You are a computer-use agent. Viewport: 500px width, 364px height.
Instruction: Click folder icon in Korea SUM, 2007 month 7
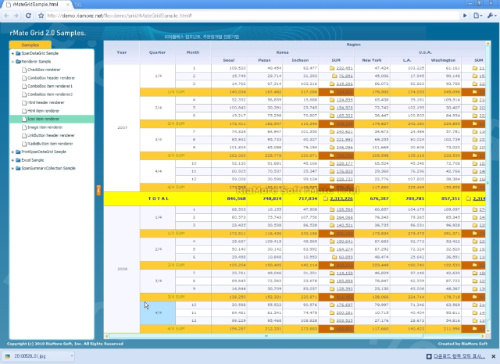click(x=332, y=132)
